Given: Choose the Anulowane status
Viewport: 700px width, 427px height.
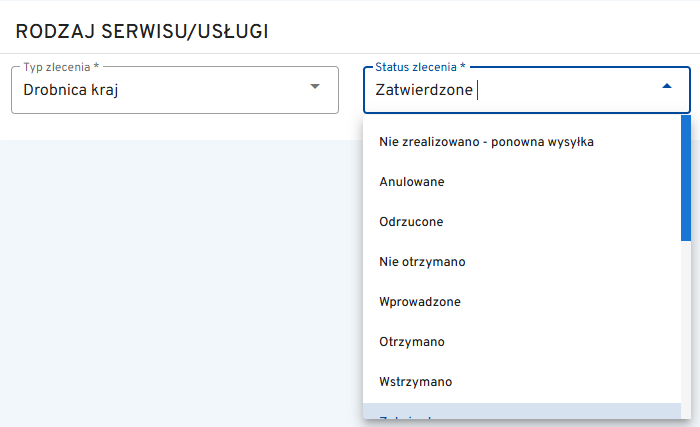Looking at the screenshot, I should (x=412, y=182).
